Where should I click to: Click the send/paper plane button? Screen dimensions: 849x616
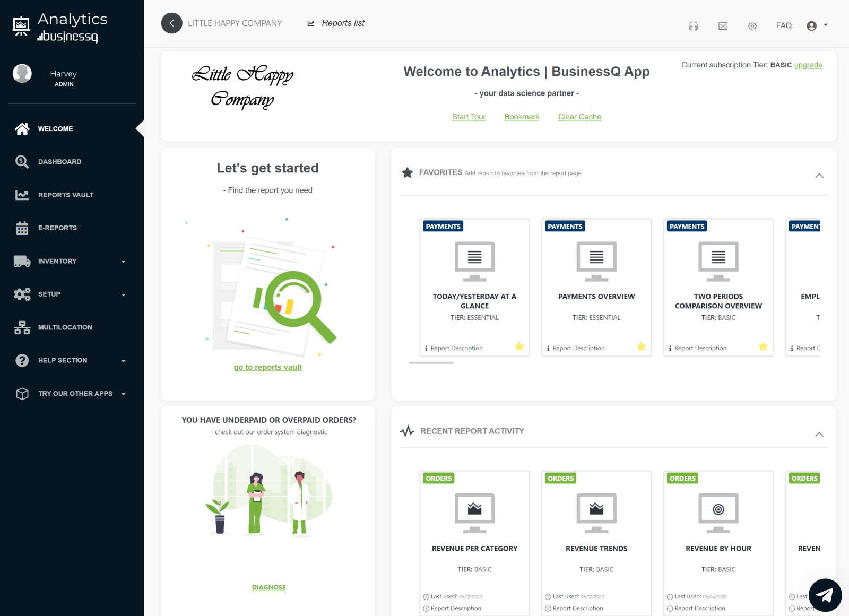(825, 595)
